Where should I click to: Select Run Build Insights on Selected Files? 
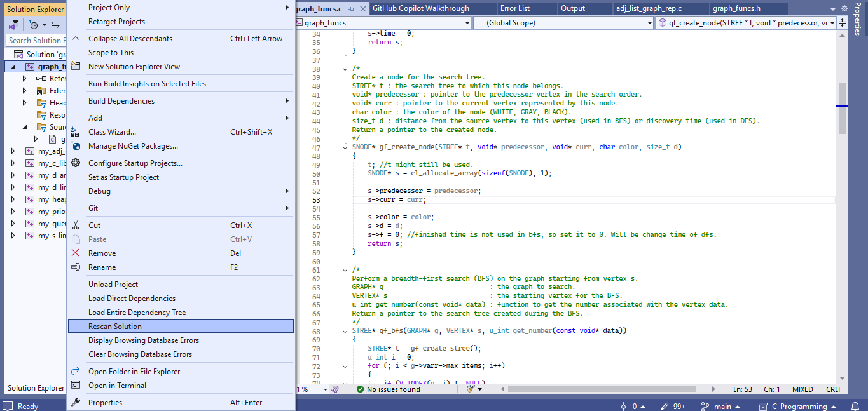pos(181,84)
